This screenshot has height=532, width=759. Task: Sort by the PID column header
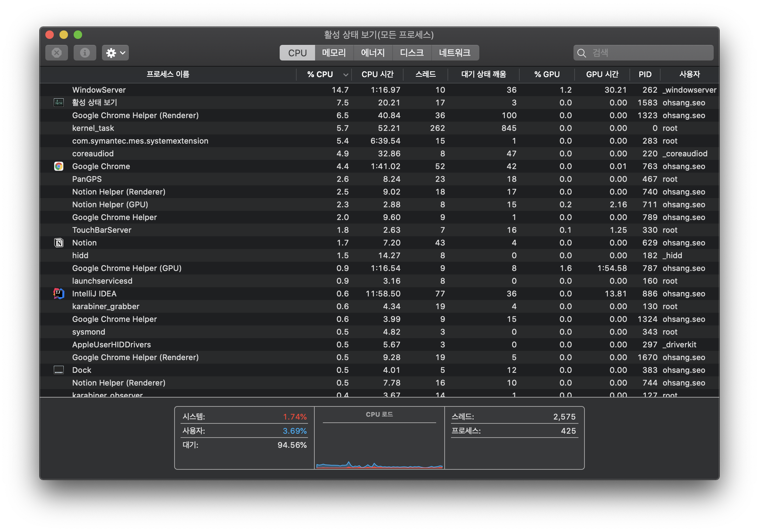click(x=645, y=74)
